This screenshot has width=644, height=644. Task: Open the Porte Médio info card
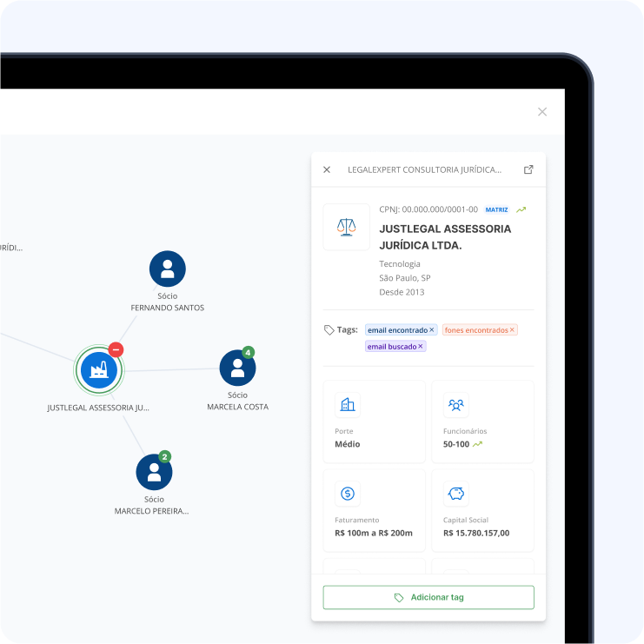pyautogui.click(x=375, y=422)
